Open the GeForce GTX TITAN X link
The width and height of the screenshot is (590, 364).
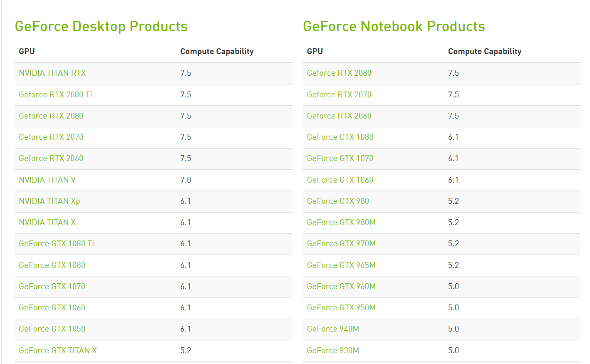(57, 351)
